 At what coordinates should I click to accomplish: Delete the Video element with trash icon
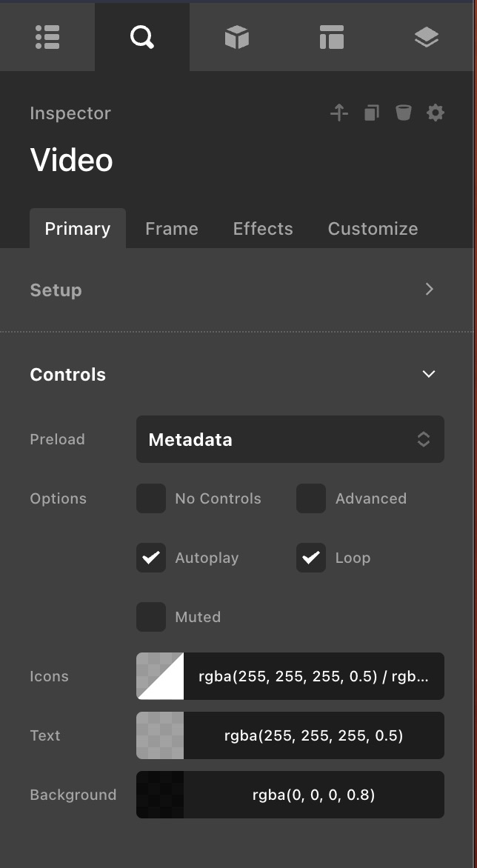(x=403, y=113)
